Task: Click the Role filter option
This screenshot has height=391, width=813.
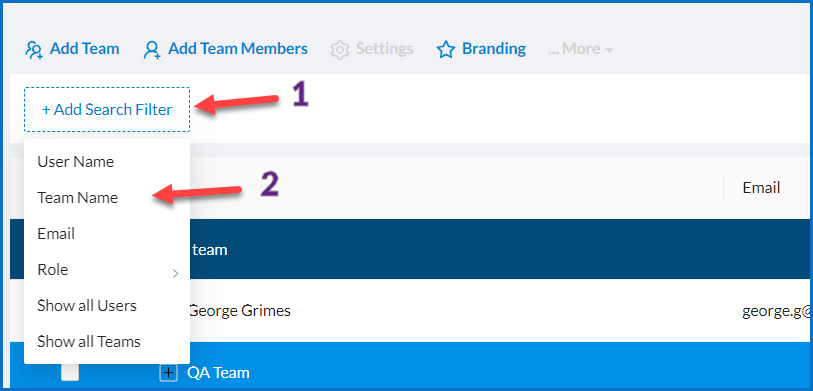Action: pyautogui.click(x=53, y=270)
